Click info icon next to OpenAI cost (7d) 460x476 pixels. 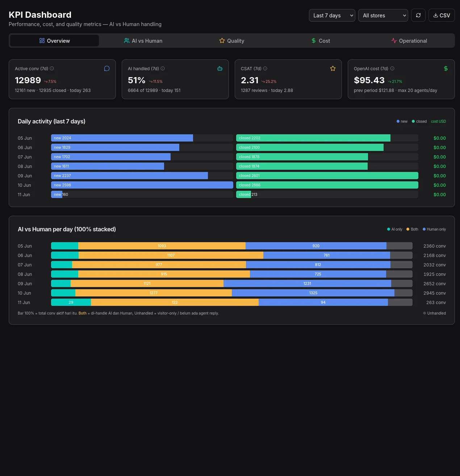pyautogui.click(x=392, y=68)
